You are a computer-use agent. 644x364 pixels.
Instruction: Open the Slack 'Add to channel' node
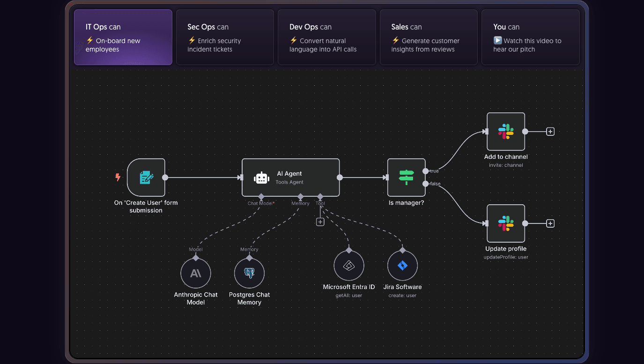click(x=506, y=132)
